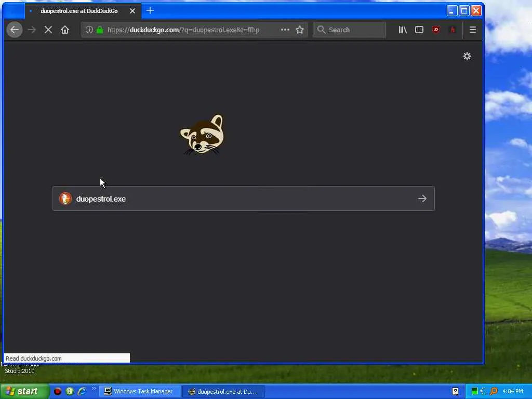Click the address bar URL field
This screenshot has height=399, width=532.
coord(183,30)
